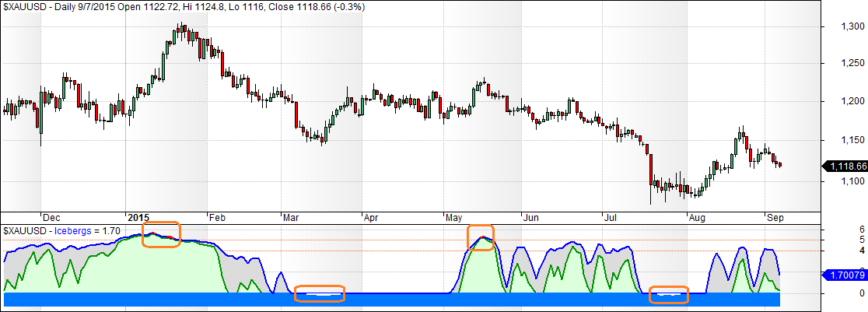Click the 6 level on indicator scale
The image size is (868, 312).
coord(839,230)
